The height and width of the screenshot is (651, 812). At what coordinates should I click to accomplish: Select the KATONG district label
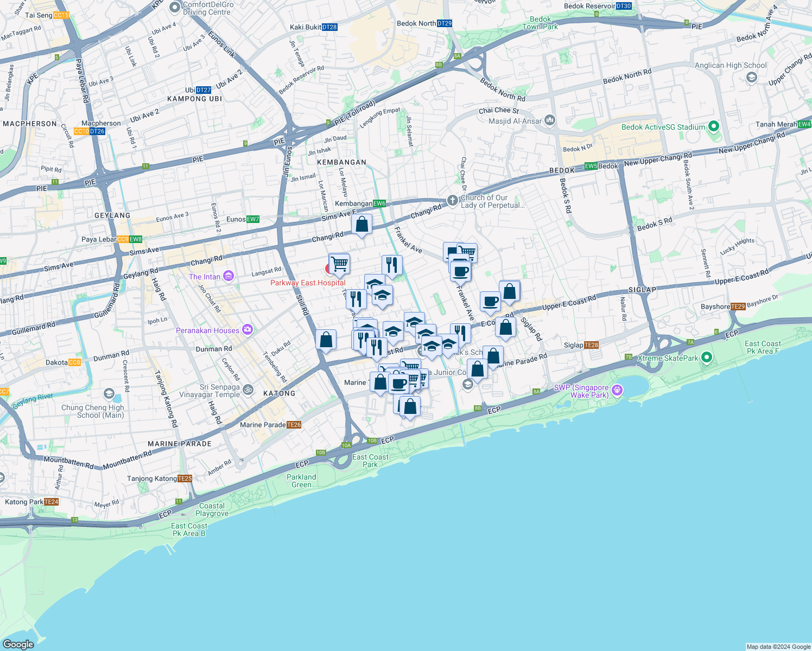click(279, 393)
